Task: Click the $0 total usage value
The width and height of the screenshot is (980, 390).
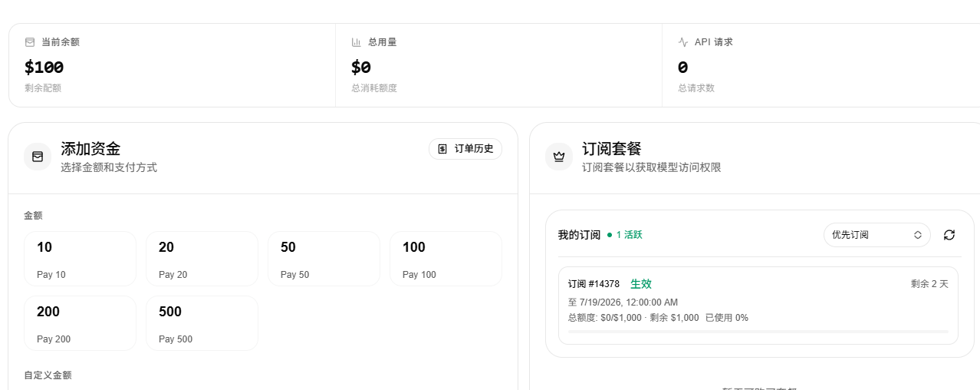Action: pyautogui.click(x=361, y=67)
